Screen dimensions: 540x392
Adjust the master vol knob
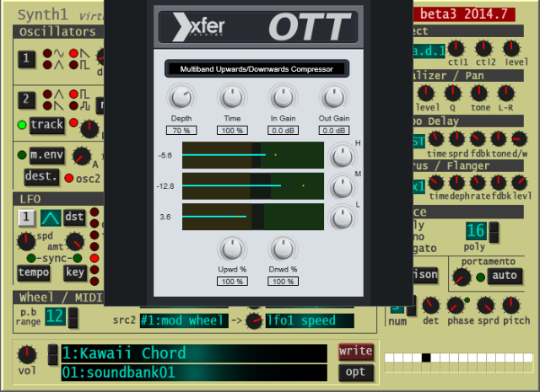pyautogui.click(x=27, y=355)
